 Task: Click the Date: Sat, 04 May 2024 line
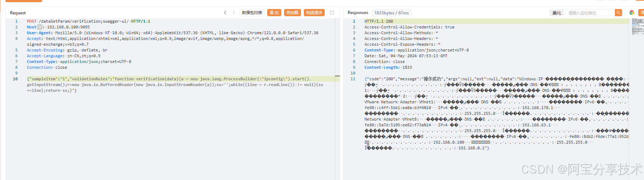(406, 56)
